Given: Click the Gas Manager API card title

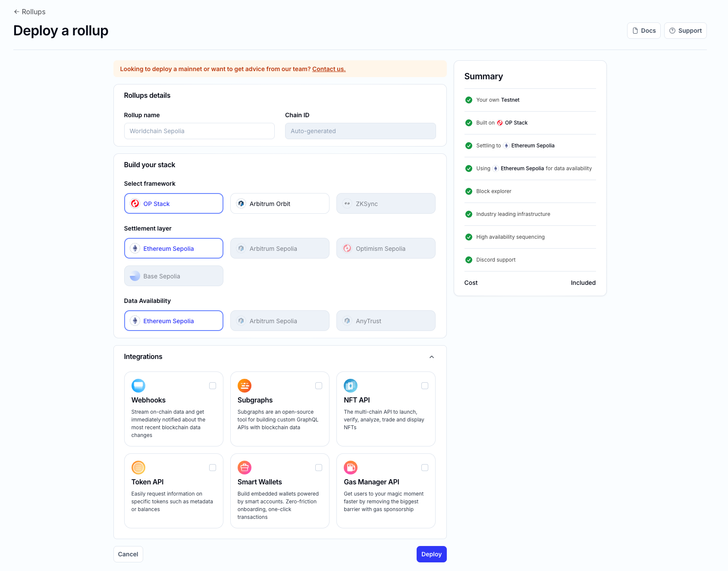Looking at the screenshot, I should tap(371, 482).
